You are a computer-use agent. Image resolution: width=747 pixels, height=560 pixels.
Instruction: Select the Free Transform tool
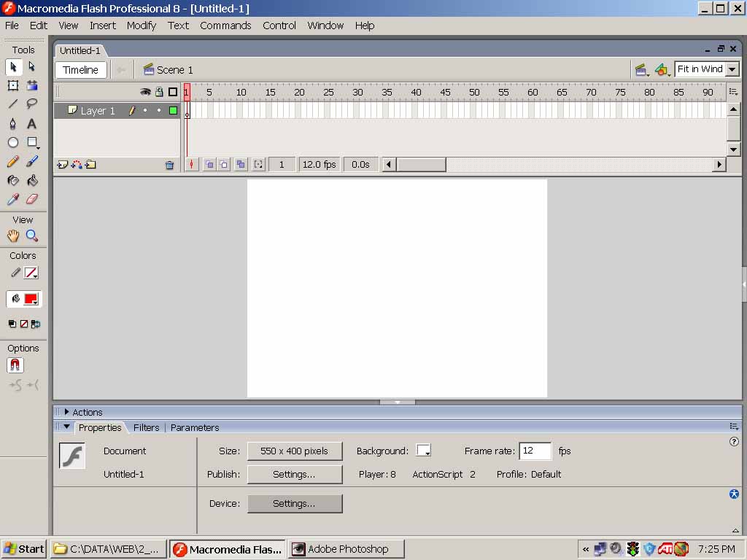13,86
